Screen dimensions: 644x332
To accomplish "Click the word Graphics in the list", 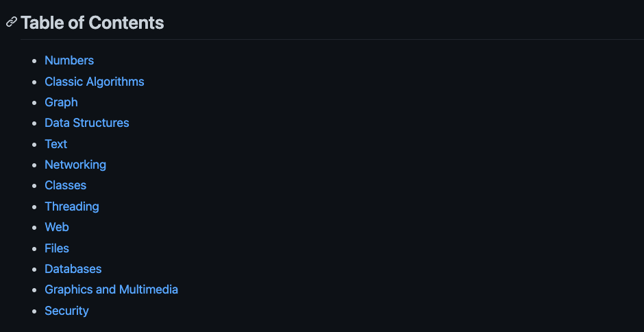I will (x=69, y=289).
